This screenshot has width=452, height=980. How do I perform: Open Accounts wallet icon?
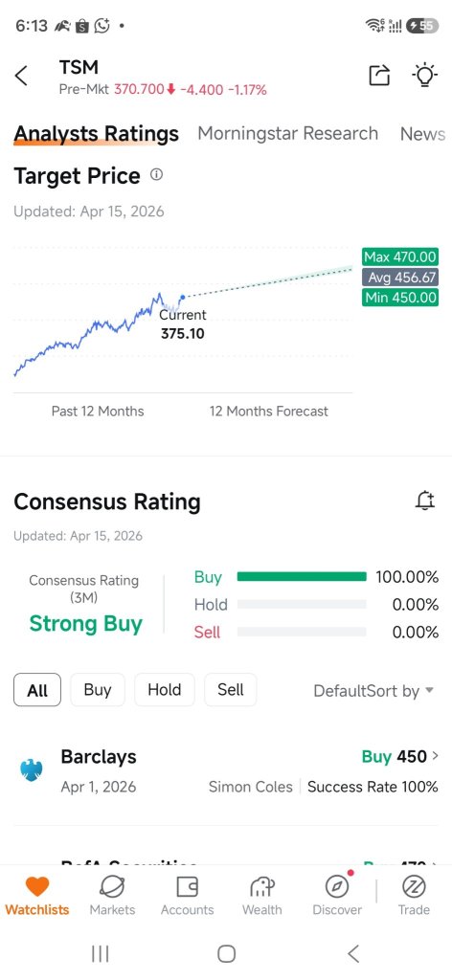tap(187, 886)
